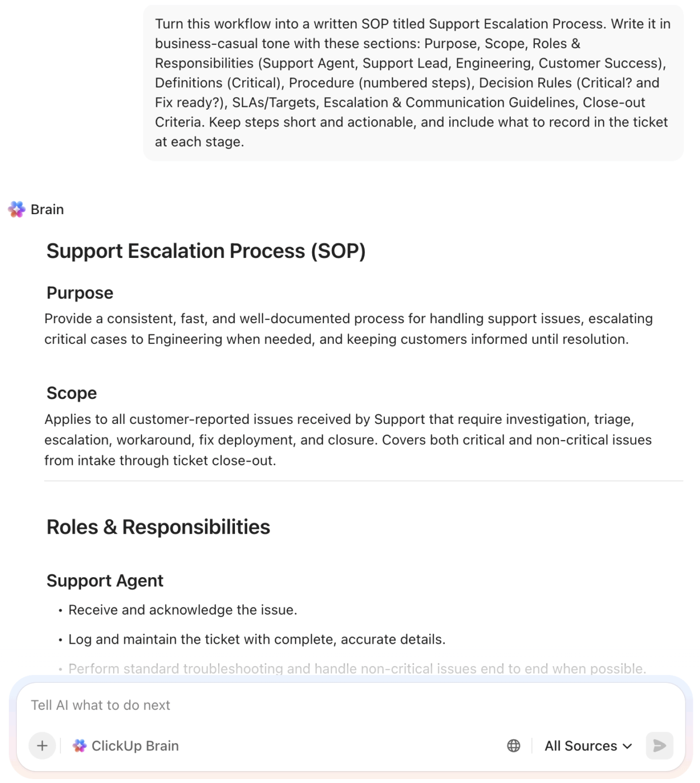The height and width of the screenshot is (783, 700).
Task: Click the "Perform standard troubleshooting" faded bullet
Action: tap(357, 668)
